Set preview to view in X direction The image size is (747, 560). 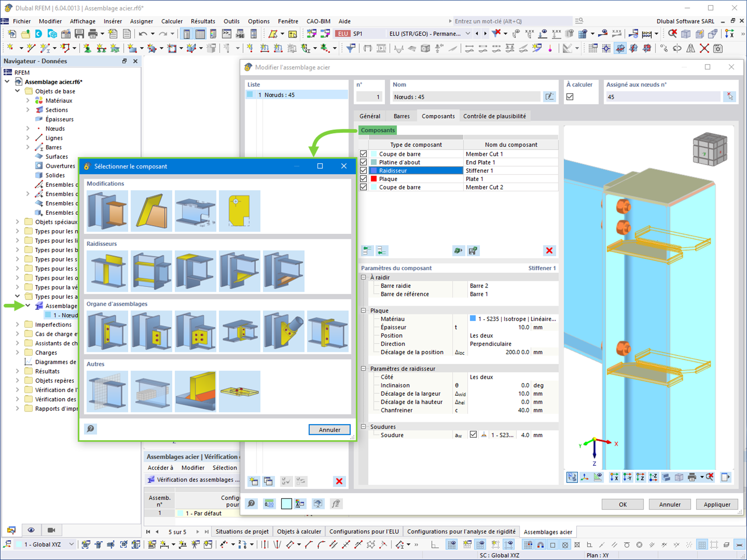point(614,477)
